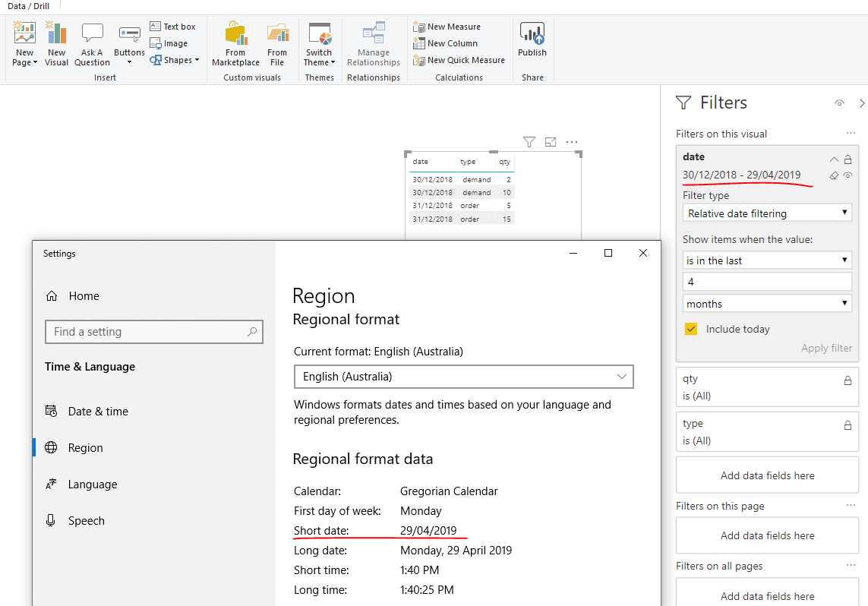
Task: Open the Buttons insert menu
Action: pyautogui.click(x=129, y=44)
